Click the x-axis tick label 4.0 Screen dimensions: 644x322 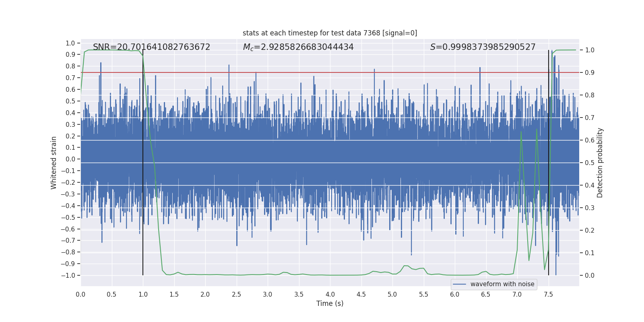[x=330, y=294]
